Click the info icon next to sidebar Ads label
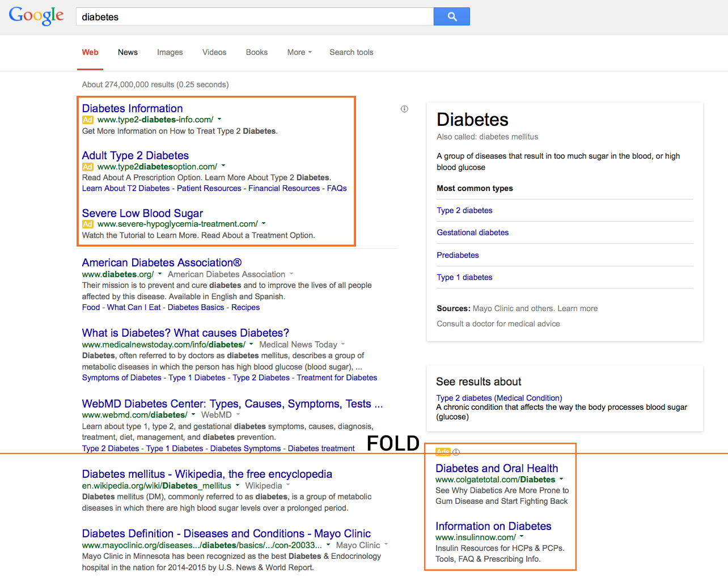The height and width of the screenshot is (577, 728). pyautogui.click(x=456, y=452)
